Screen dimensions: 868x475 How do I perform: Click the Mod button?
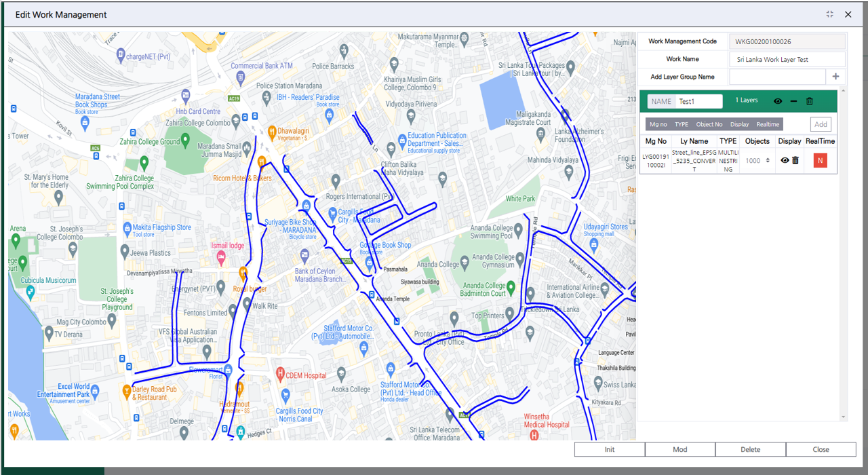(680, 449)
